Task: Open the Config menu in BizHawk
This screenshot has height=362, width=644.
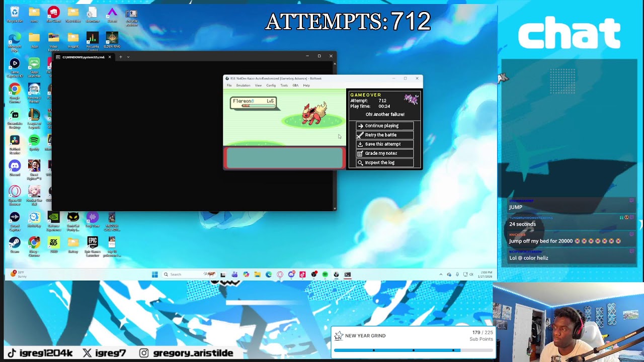Action: pyautogui.click(x=271, y=85)
